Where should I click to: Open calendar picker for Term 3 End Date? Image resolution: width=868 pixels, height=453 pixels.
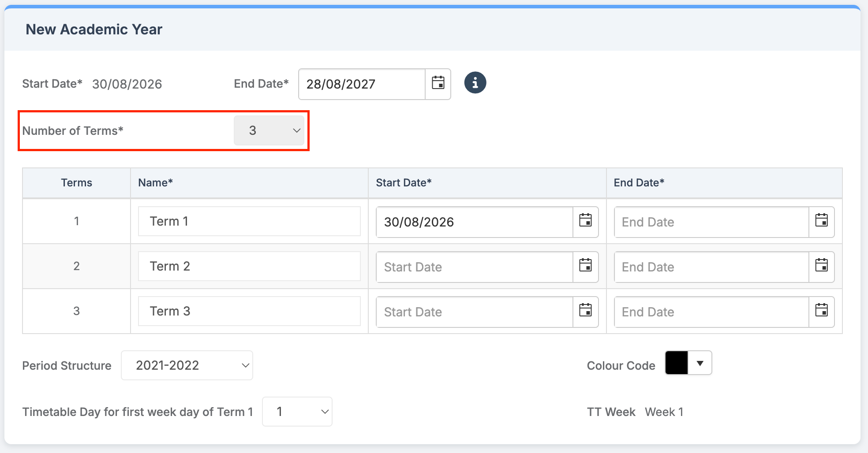tap(821, 312)
